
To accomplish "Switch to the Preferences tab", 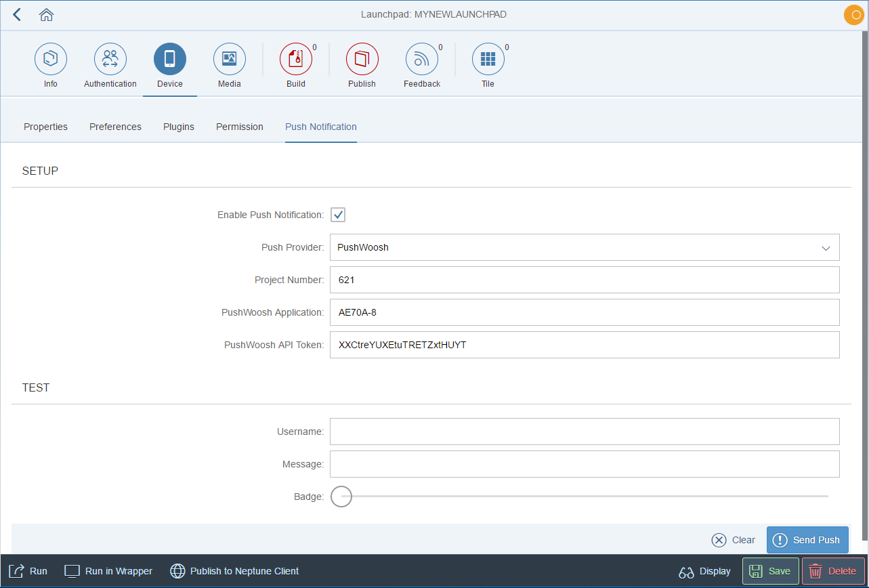I will click(x=115, y=127).
